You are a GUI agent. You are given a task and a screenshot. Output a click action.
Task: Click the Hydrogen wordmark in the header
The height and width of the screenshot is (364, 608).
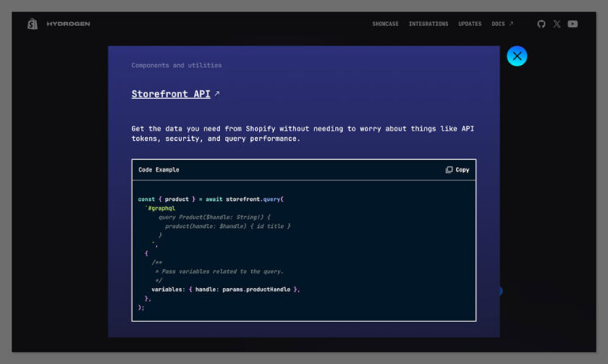[x=68, y=24]
